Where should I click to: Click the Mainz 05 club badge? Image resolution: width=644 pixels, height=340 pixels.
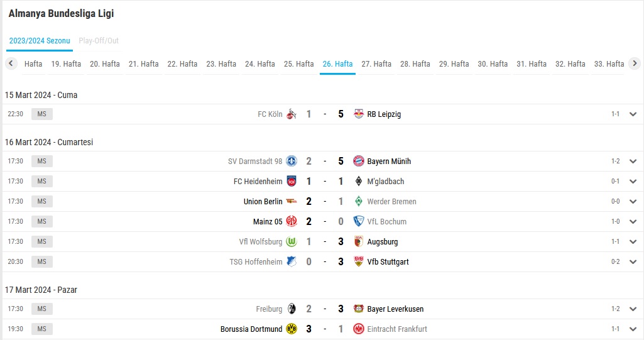[x=291, y=221]
